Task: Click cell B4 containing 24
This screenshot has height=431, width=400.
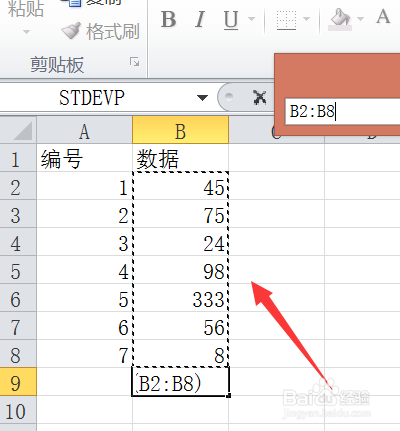Action: coord(180,242)
